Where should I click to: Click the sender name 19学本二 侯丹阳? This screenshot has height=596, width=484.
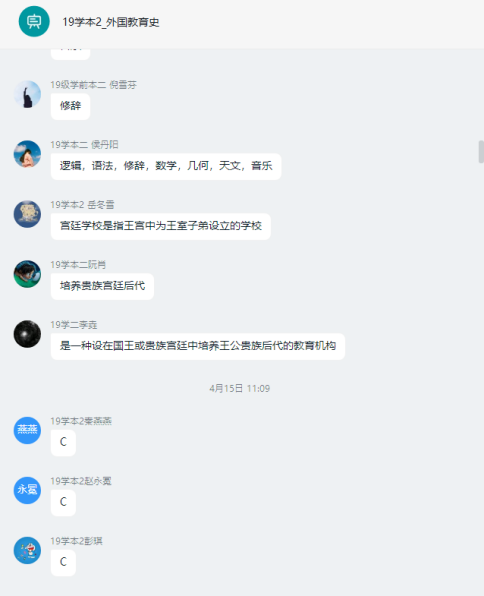tap(84, 145)
